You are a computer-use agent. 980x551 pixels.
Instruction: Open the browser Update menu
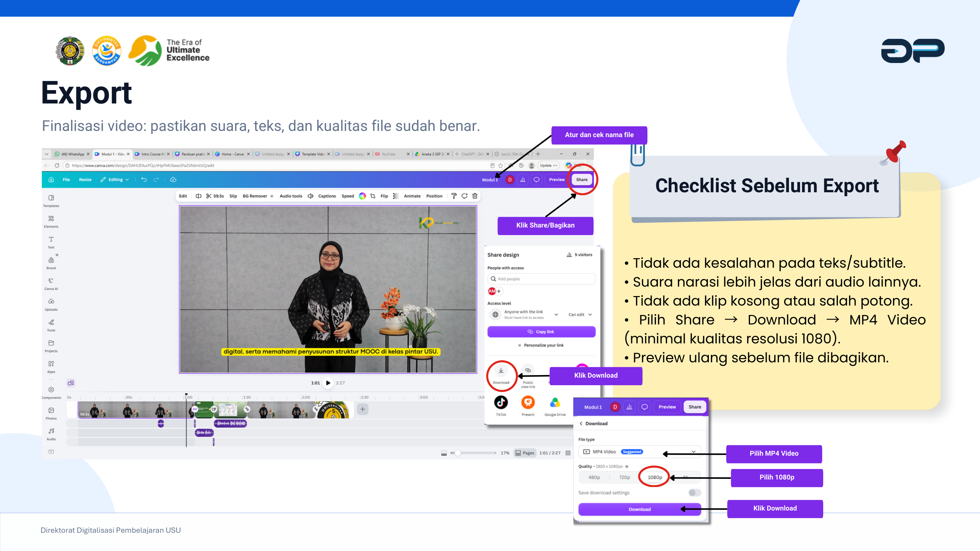click(548, 165)
